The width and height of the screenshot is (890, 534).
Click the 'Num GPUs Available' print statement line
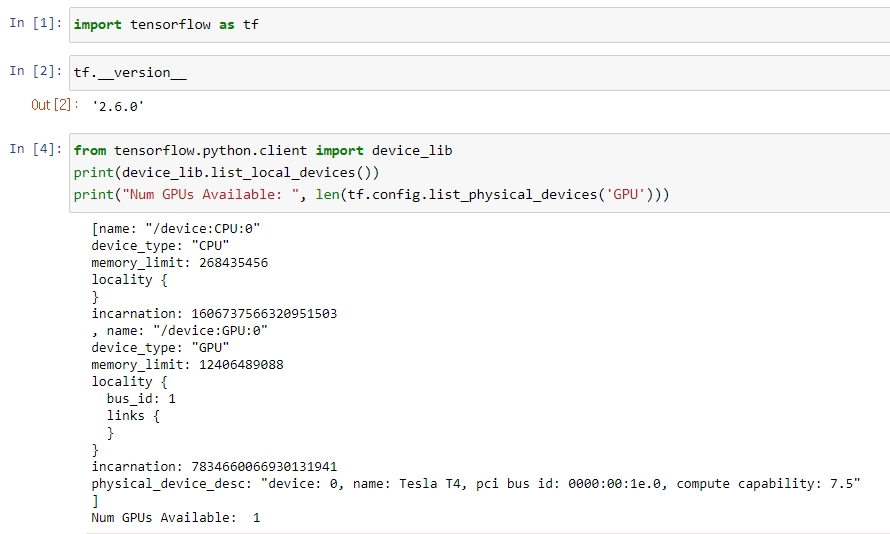coord(371,195)
